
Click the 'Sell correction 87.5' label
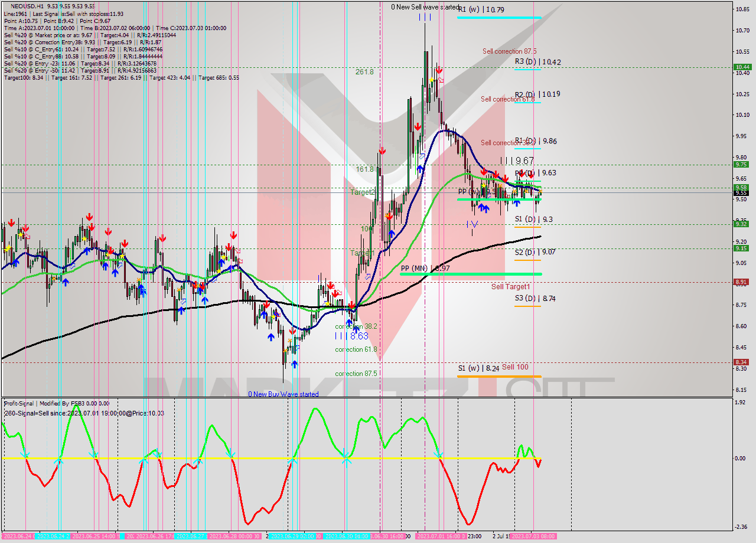[x=509, y=51]
